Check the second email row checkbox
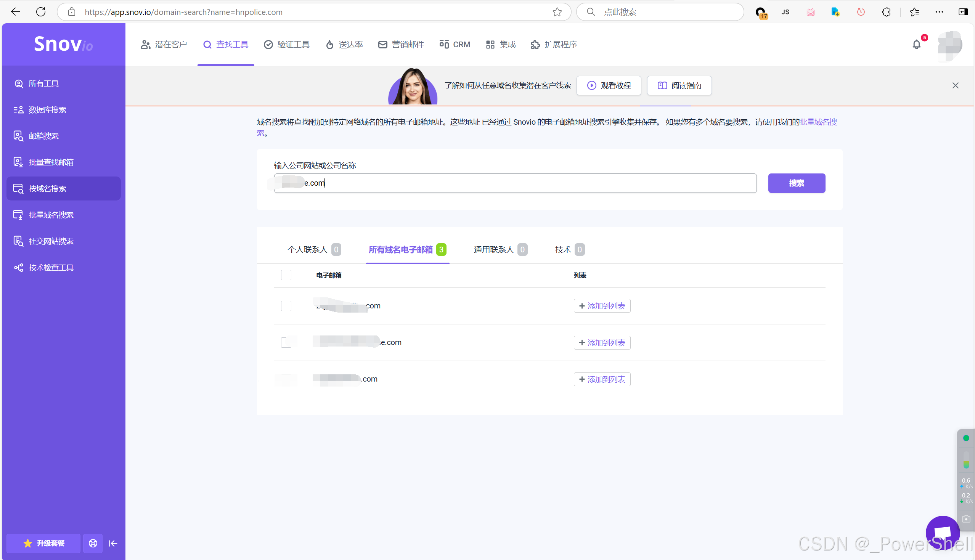Viewport: 975px width, 560px height. tap(286, 342)
